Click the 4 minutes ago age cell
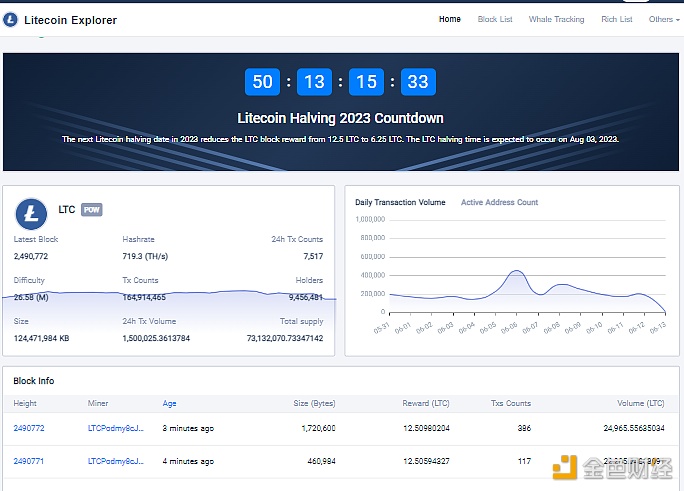Viewport: 684px width, 491px height. [188, 461]
